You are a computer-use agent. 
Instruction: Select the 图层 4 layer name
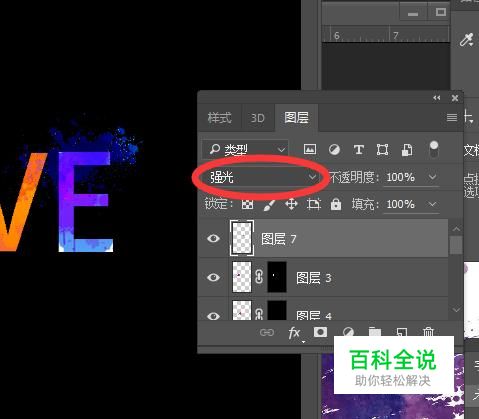coord(314,315)
